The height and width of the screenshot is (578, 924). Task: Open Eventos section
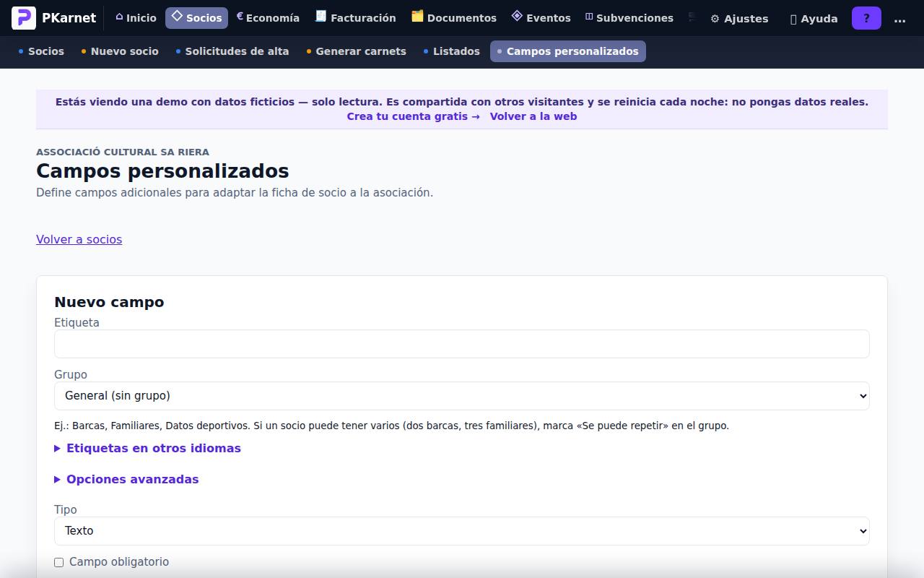[x=541, y=18]
